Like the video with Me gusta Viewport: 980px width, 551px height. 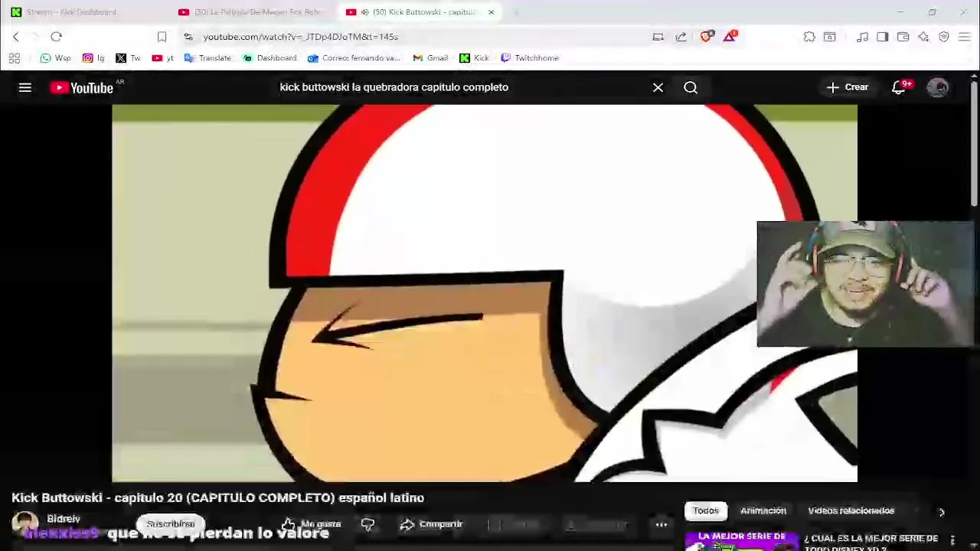pyautogui.click(x=312, y=524)
